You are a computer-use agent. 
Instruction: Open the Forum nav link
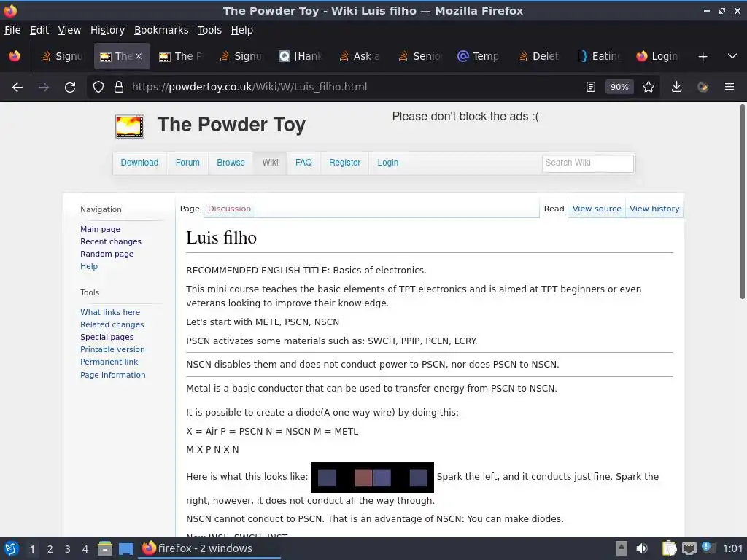point(187,163)
